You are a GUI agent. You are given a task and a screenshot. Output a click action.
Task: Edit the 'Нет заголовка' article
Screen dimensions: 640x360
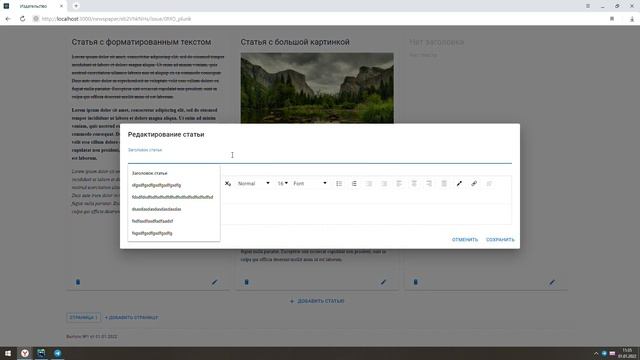552,282
